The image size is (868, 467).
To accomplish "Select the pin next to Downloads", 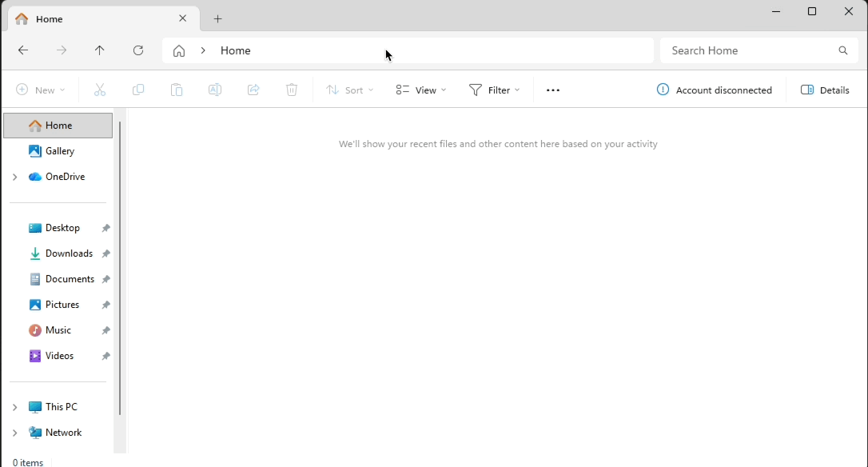I will (x=105, y=253).
